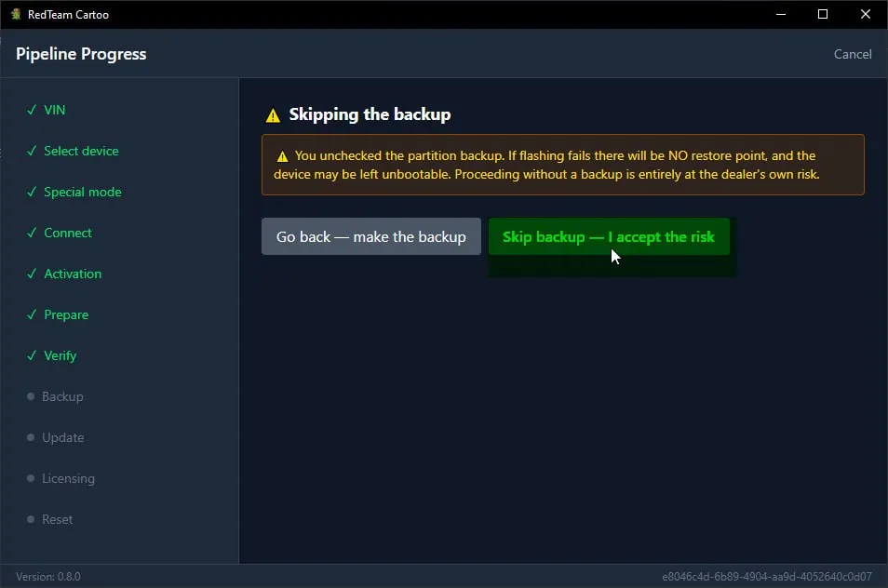Choose Go back — make the backup
This screenshot has width=888, height=588.
point(371,236)
